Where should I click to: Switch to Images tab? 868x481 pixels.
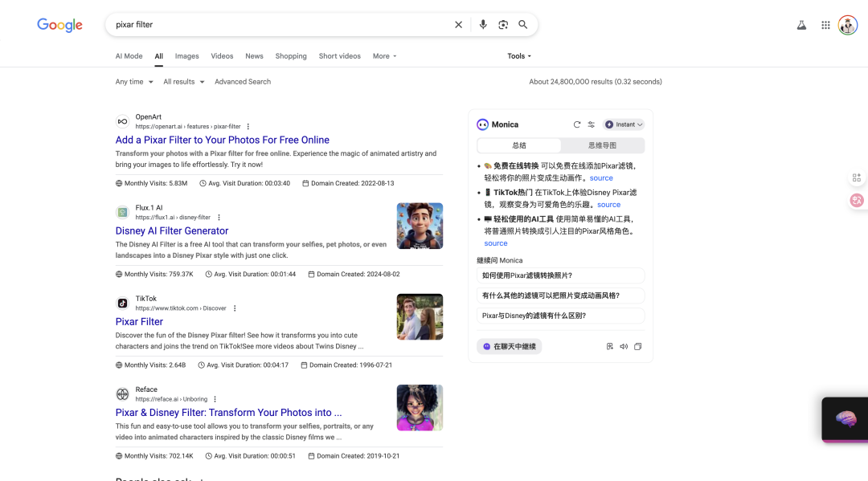[x=186, y=56]
